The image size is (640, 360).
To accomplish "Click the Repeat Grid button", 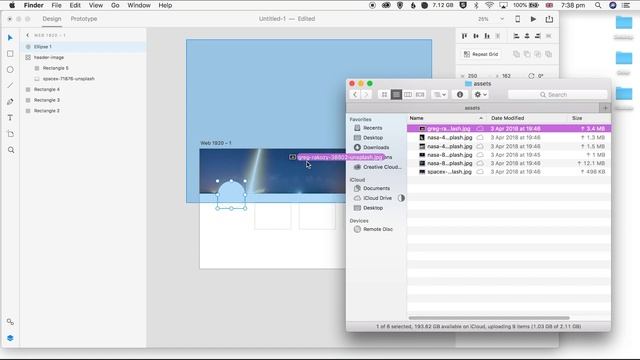I will point(481,54).
